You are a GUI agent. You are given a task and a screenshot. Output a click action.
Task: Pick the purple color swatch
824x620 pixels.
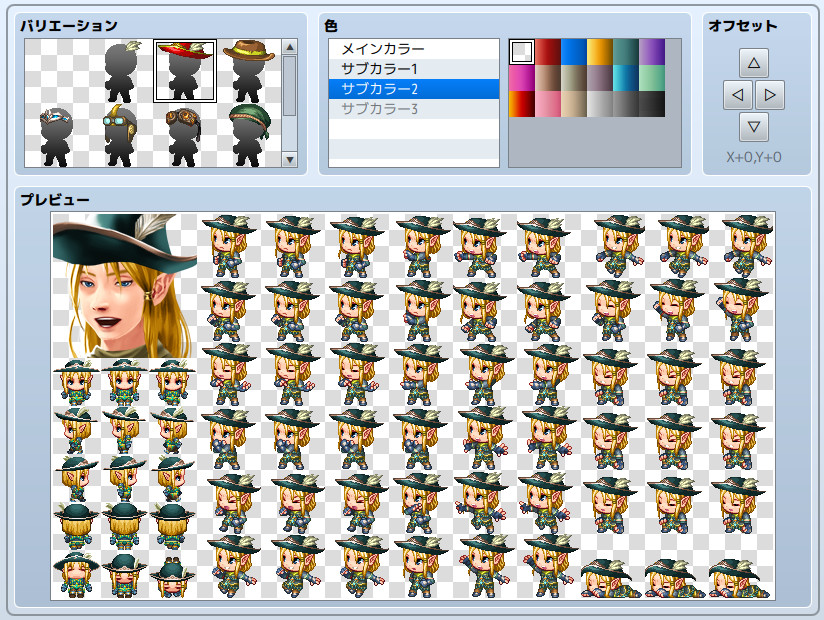(650, 49)
